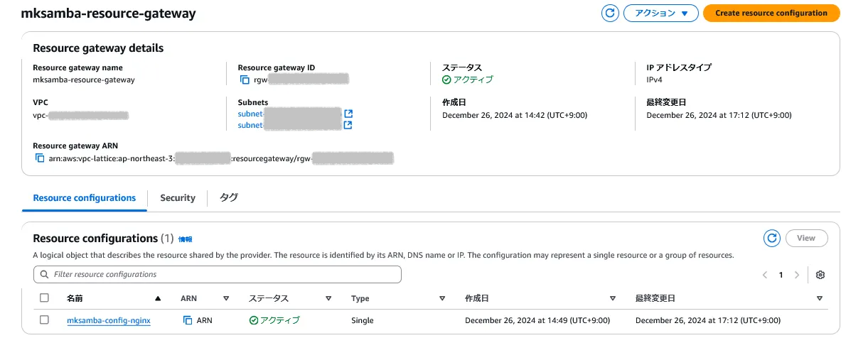The width and height of the screenshot is (868, 360).
Task: Click the top refresh icon beside アクション
Action: [610, 13]
